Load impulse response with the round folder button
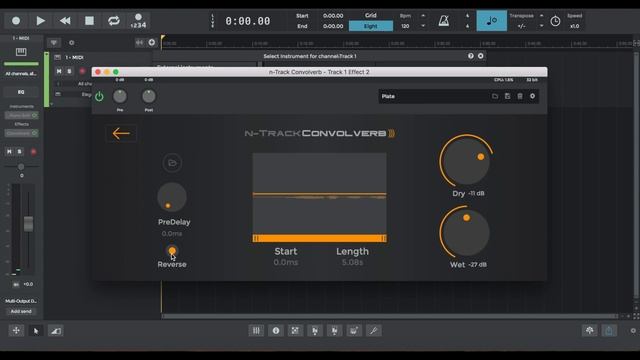 pos(172,163)
